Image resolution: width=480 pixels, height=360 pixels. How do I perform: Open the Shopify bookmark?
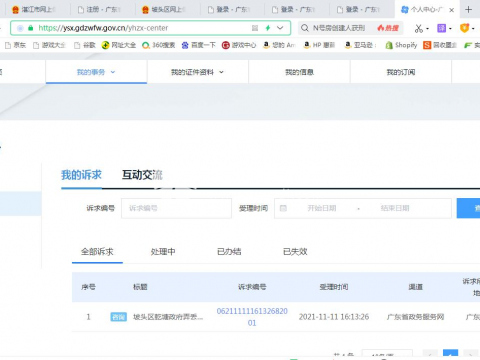(x=401, y=45)
